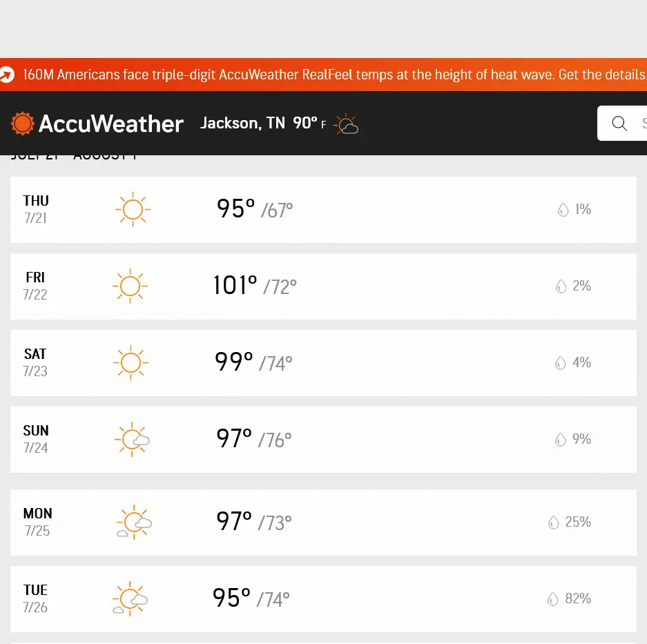The width and height of the screenshot is (647, 644).
Task: Click the partly cloudy icon for Sunday 7/24
Action: click(131, 440)
